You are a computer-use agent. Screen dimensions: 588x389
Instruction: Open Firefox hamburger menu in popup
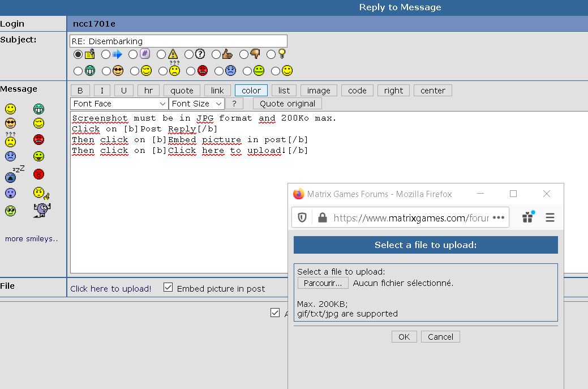(x=550, y=217)
